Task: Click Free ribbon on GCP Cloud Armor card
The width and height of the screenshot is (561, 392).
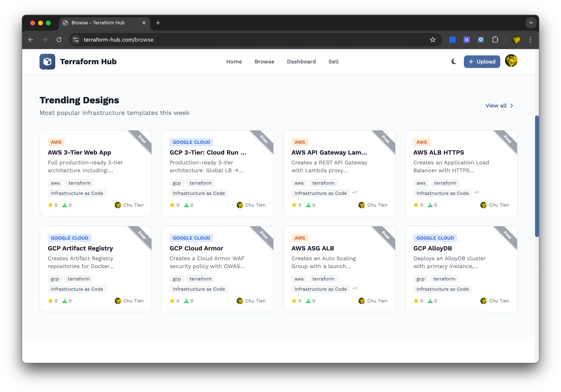Action: [263, 235]
